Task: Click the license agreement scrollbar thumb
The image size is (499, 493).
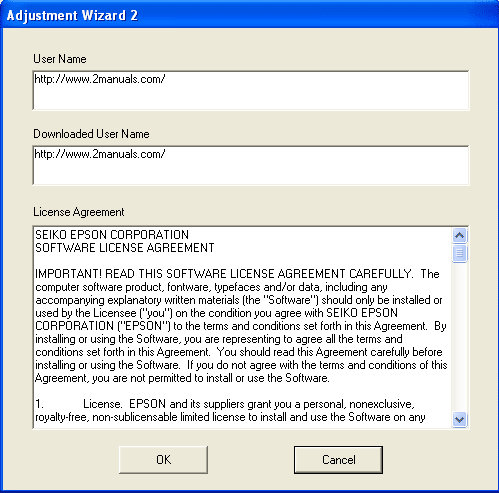Action: 460,253
